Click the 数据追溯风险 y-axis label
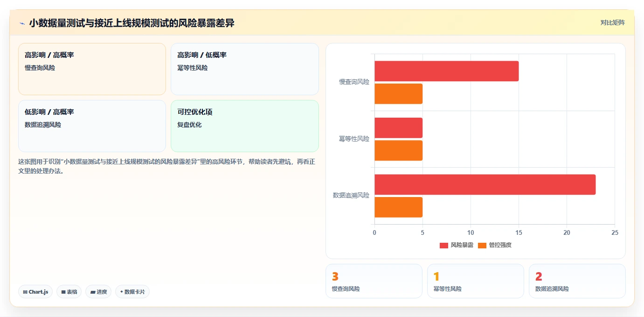The width and height of the screenshot is (644, 317). (351, 195)
